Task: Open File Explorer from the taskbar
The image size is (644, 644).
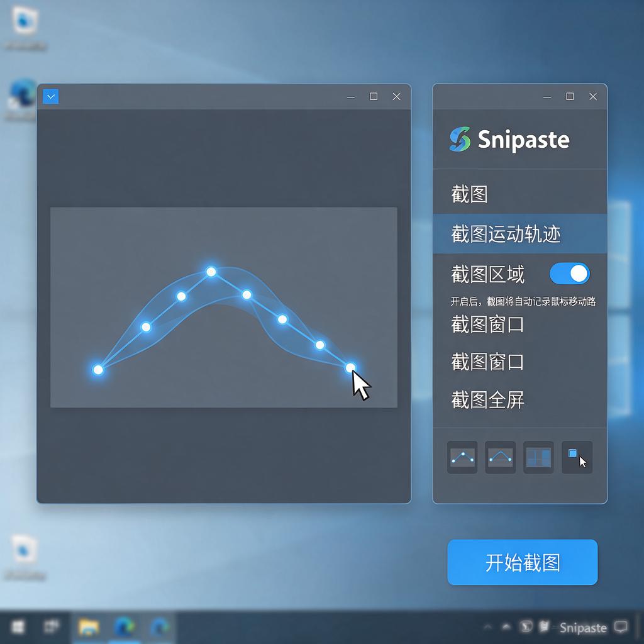Action: click(88, 627)
